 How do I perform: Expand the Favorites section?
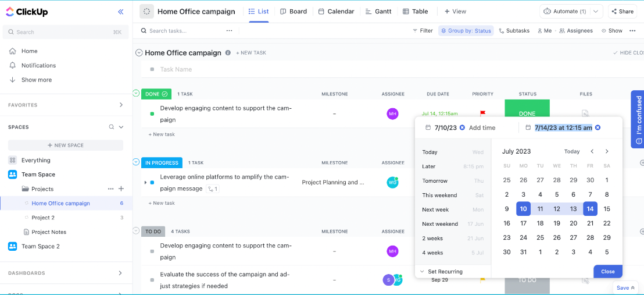pos(121,105)
